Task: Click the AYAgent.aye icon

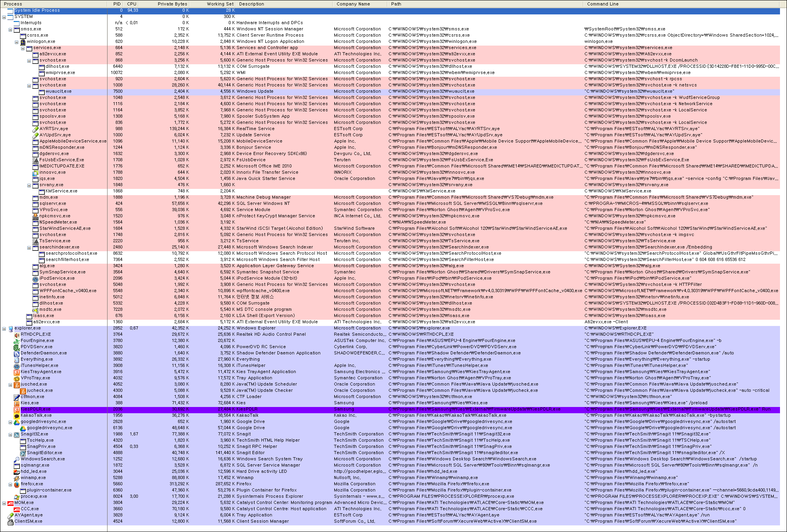Action: 11,515
